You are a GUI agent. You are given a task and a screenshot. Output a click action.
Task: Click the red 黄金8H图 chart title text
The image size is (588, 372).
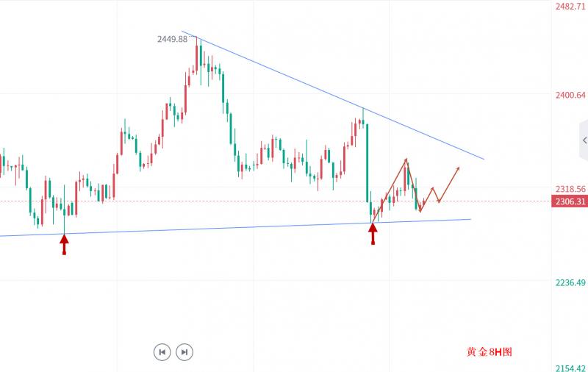point(489,352)
